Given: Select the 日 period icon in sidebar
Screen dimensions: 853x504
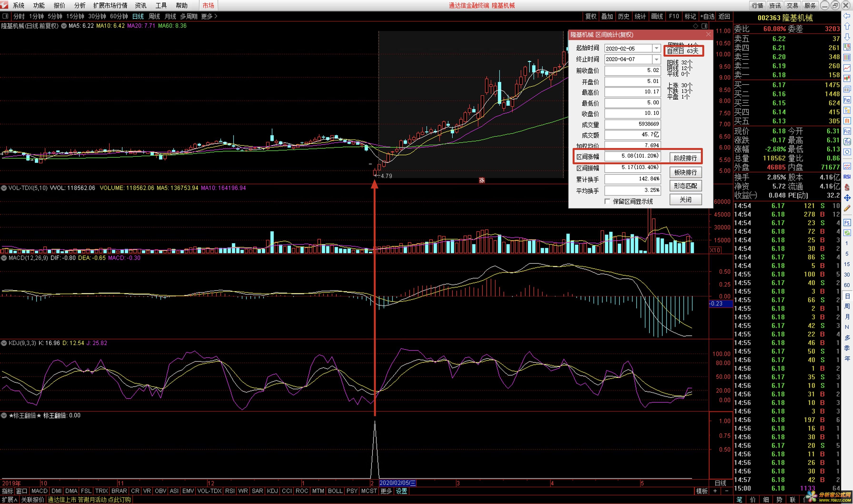Looking at the screenshot, I should coord(847,296).
